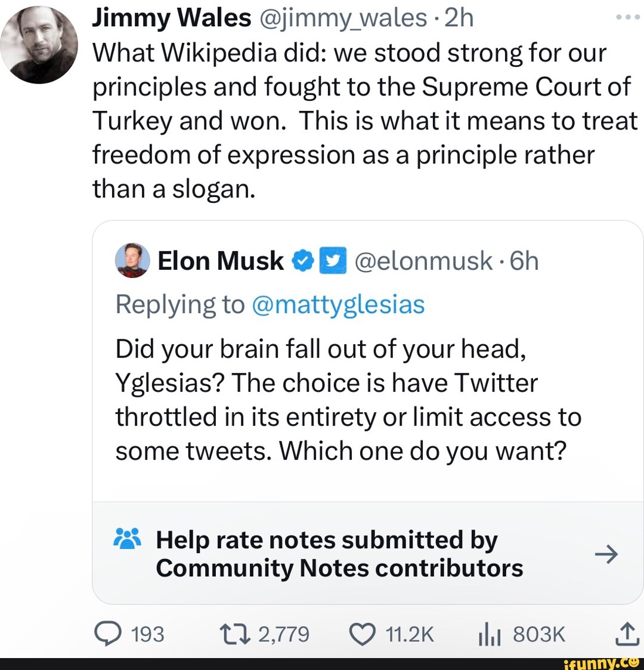Open Community Notes with the right arrow
Image resolution: width=644 pixels, height=670 pixels.
click(x=606, y=554)
